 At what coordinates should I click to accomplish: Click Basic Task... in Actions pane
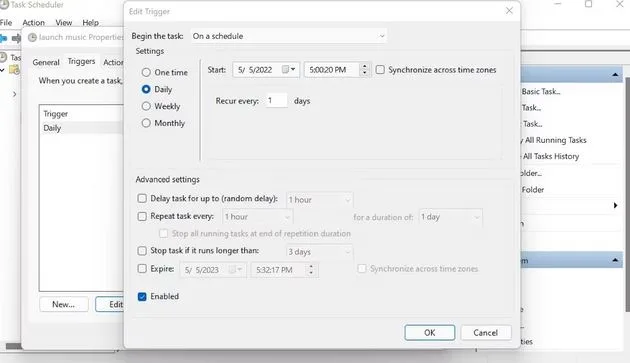coord(541,92)
